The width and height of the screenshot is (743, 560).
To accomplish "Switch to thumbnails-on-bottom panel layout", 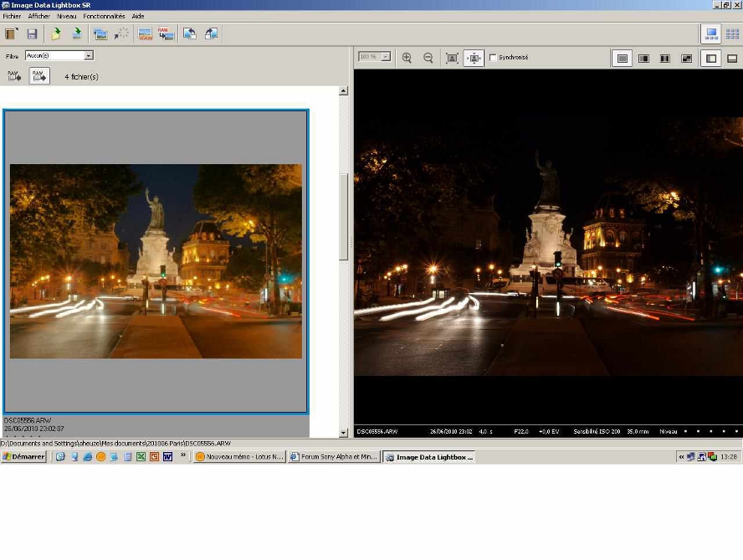I will (x=732, y=59).
